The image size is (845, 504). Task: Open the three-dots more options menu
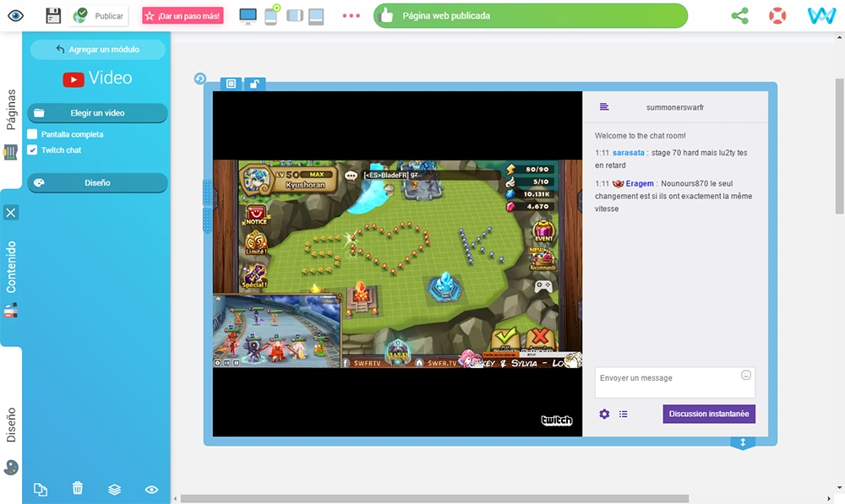(352, 15)
